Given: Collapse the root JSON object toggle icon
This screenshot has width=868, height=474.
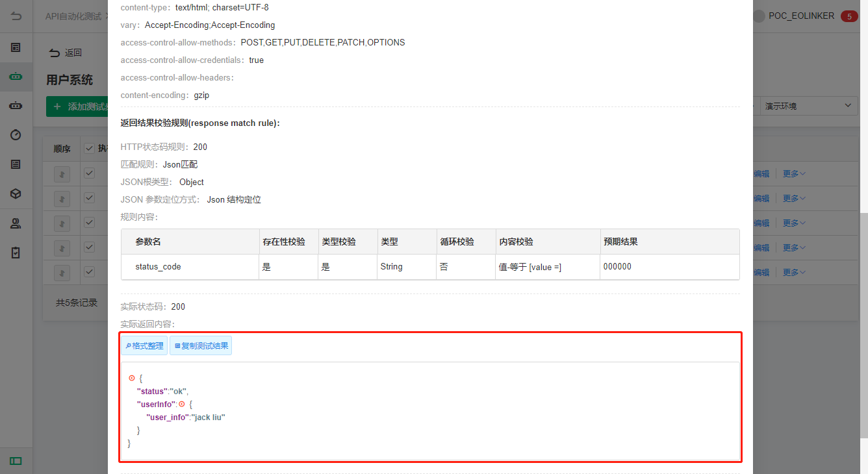Looking at the screenshot, I should 132,378.
